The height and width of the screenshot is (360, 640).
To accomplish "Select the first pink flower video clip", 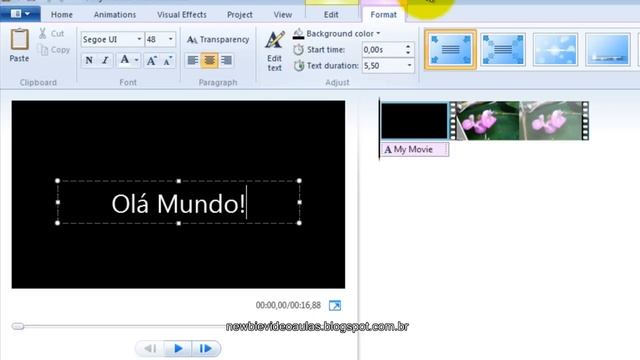I will [487, 121].
